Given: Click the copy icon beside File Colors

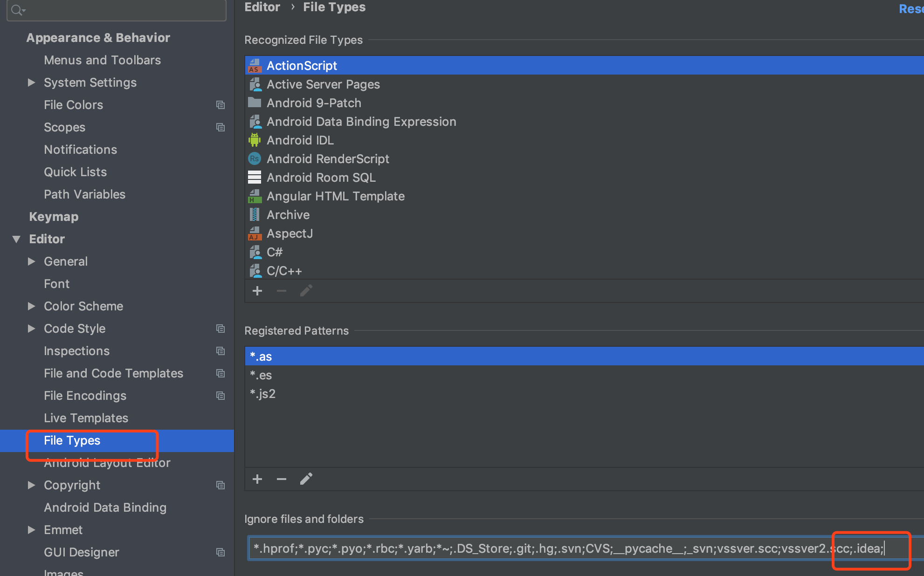Looking at the screenshot, I should (x=221, y=105).
